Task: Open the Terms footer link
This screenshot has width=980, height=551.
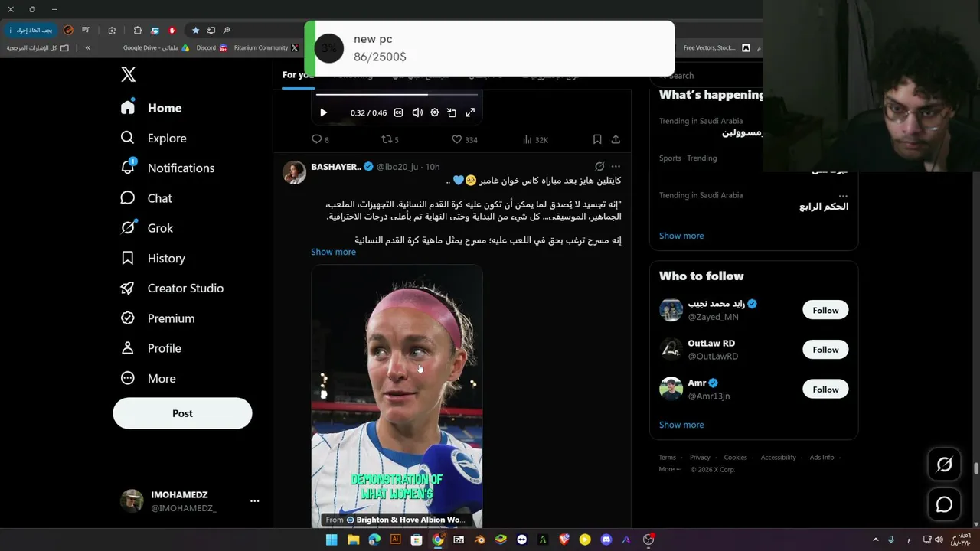Action: pyautogui.click(x=668, y=458)
